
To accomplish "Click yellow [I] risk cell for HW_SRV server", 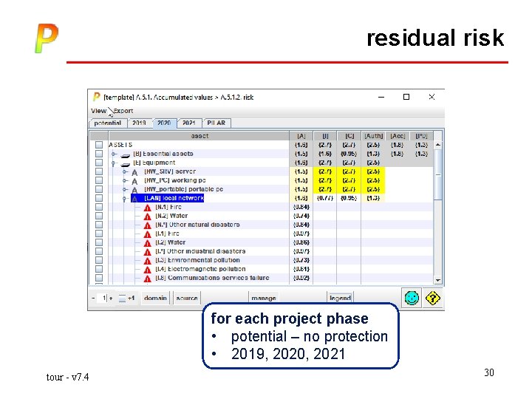I will point(325,171).
